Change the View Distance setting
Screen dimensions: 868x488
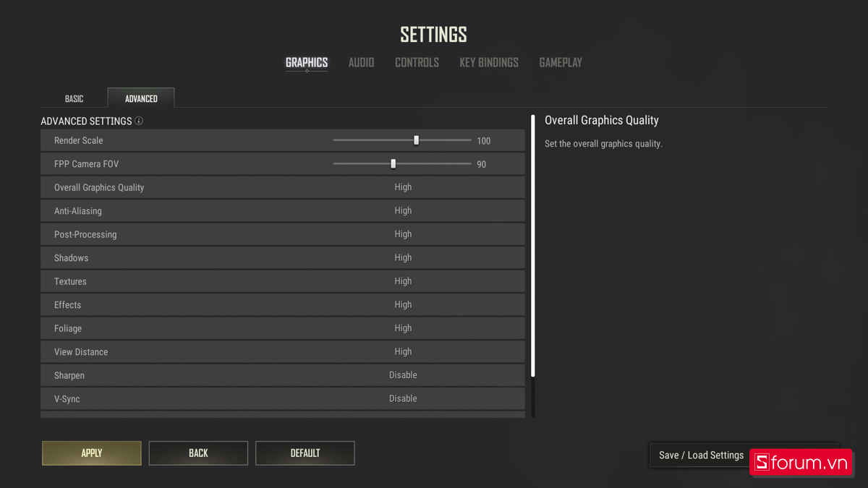pyautogui.click(x=403, y=352)
